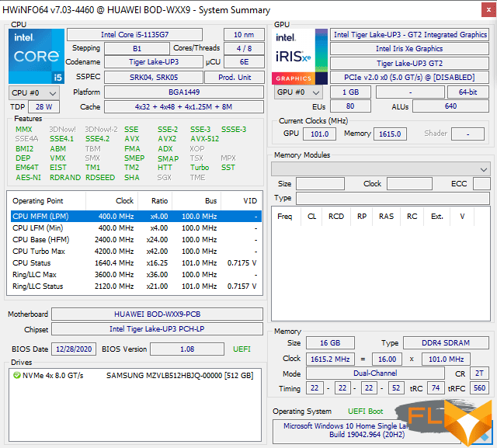
Task: Click the Microsoft Windows 10 Home OS field
Action: (367, 430)
